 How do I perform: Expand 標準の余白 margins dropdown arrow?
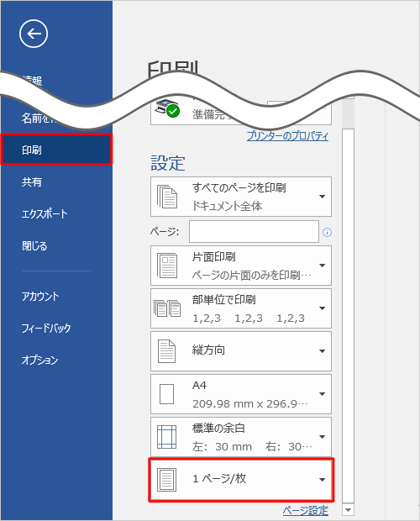coord(322,437)
